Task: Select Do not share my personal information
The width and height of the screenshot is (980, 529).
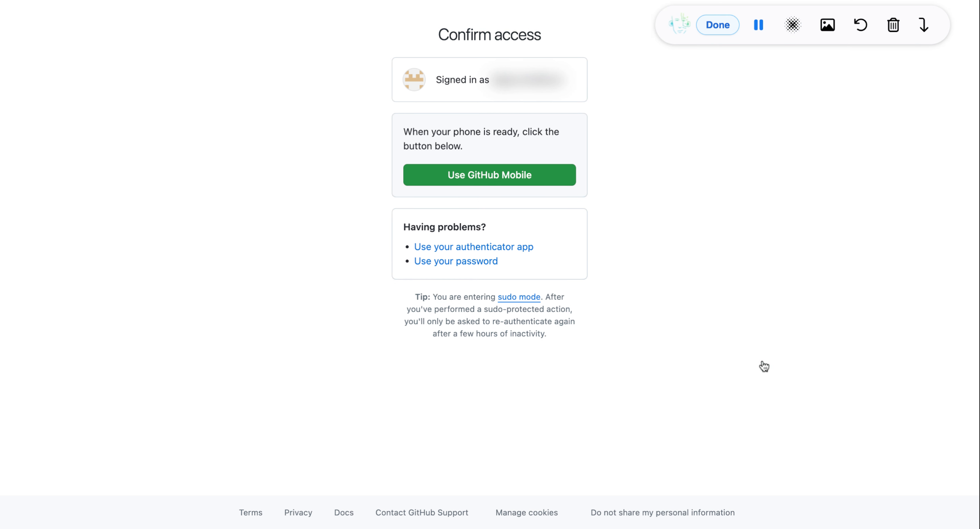Action: click(x=662, y=512)
